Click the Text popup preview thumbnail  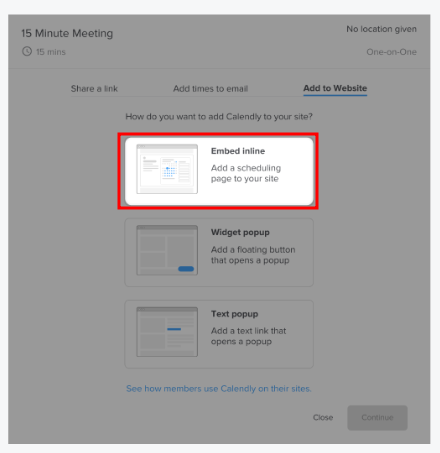pos(167,332)
